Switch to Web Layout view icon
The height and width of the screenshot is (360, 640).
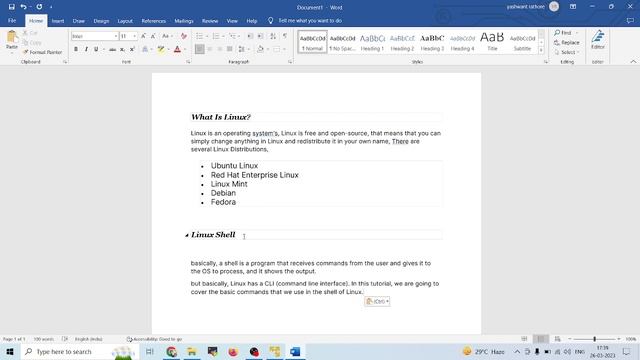pyautogui.click(x=558, y=339)
